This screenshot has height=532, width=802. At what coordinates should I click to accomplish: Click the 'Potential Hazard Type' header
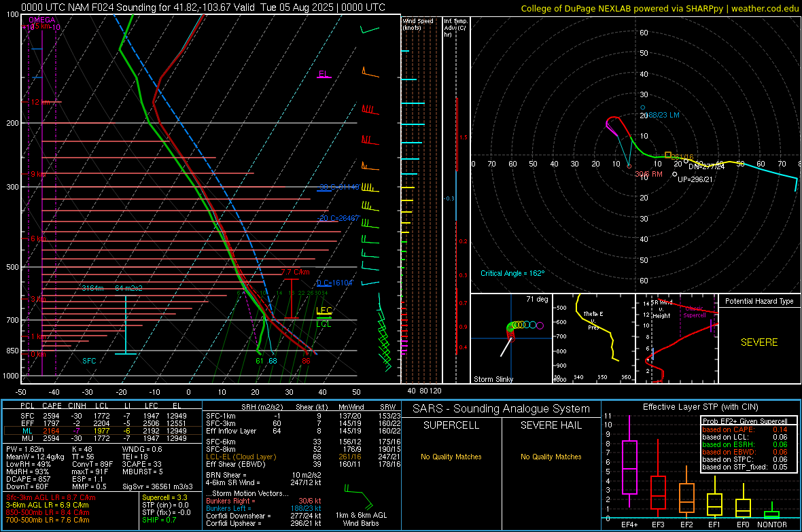click(759, 301)
